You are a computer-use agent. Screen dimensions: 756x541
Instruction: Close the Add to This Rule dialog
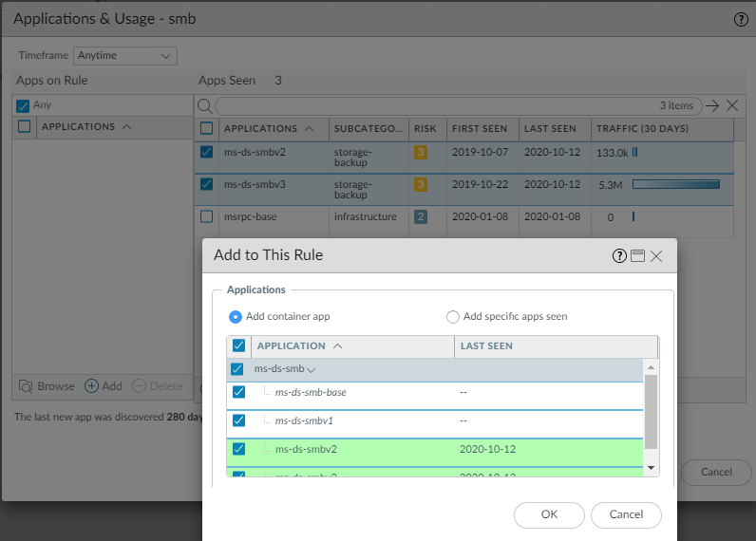point(656,255)
